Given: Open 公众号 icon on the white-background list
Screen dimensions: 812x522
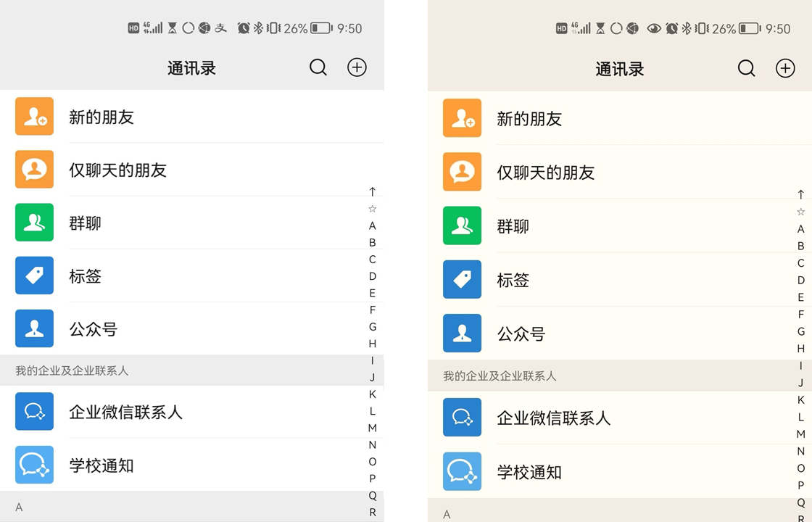Looking at the screenshot, I should pos(34,328).
